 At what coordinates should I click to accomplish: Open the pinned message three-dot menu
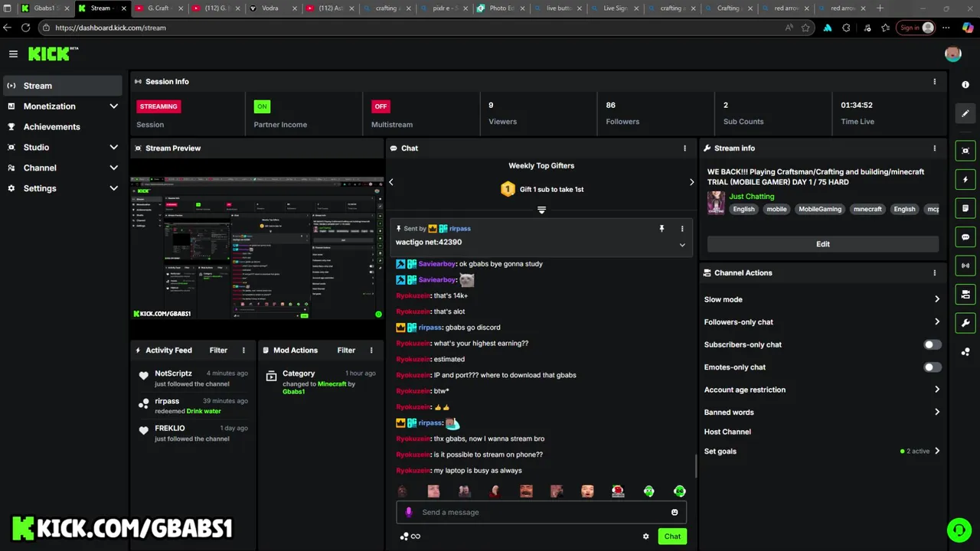coord(682,228)
